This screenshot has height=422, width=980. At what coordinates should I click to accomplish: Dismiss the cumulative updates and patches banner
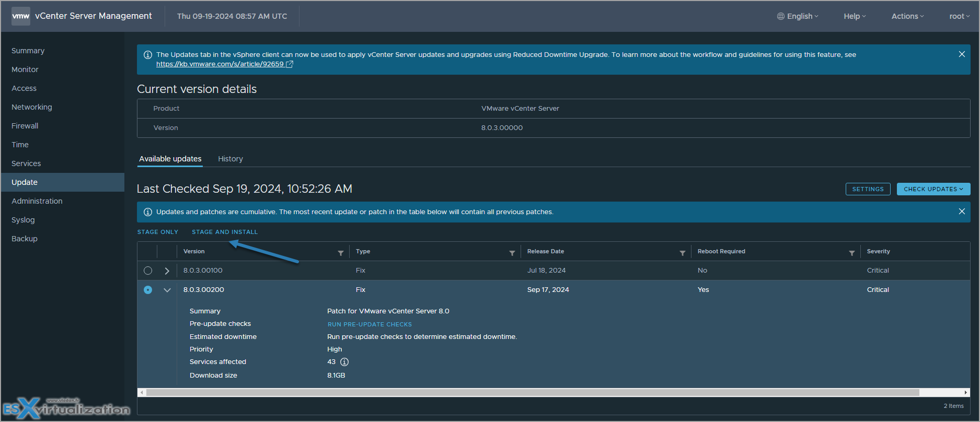point(962,212)
